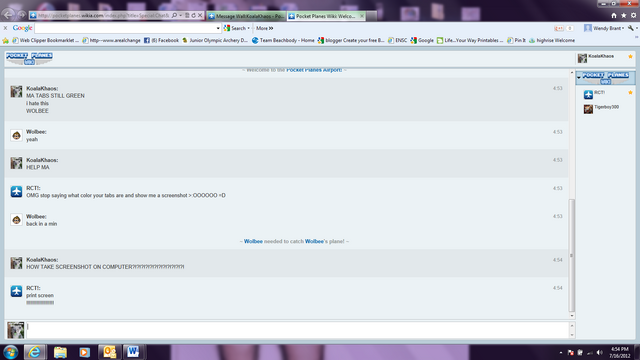Open the http--www.arealchange favorite
Viewport: 640px width, 360px height.
(111, 40)
